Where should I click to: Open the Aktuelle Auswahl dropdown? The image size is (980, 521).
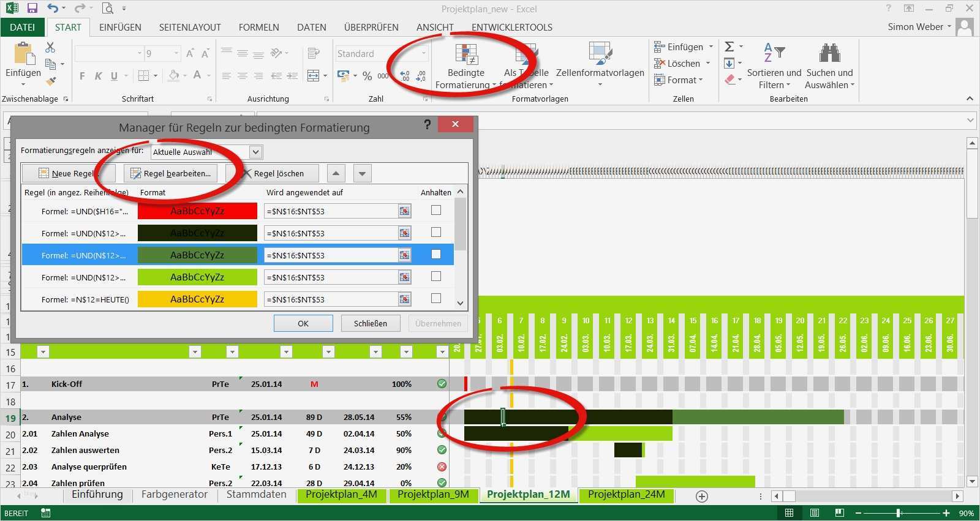[x=256, y=152]
